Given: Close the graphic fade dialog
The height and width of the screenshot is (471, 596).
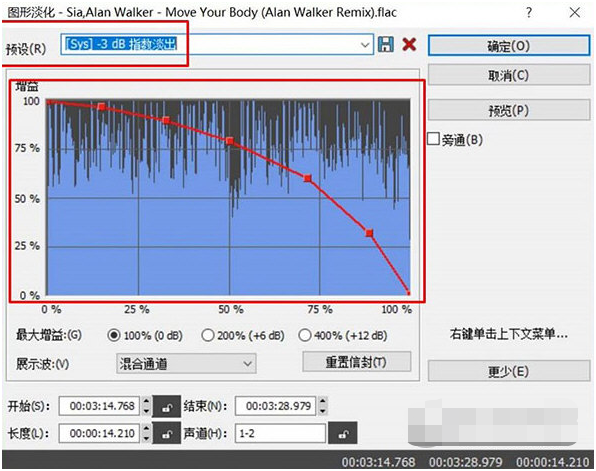Looking at the screenshot, I should [575, 13].
